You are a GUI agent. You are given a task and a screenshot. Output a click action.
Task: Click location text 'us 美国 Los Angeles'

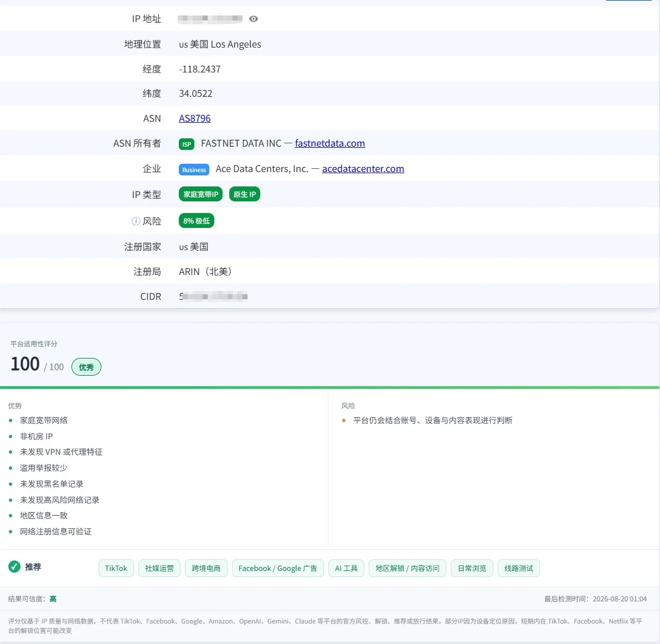(x=220, y=45)
